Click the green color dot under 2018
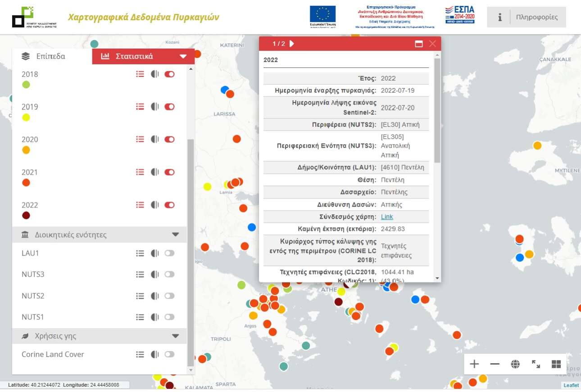581x392 pixels. point(26,84)
